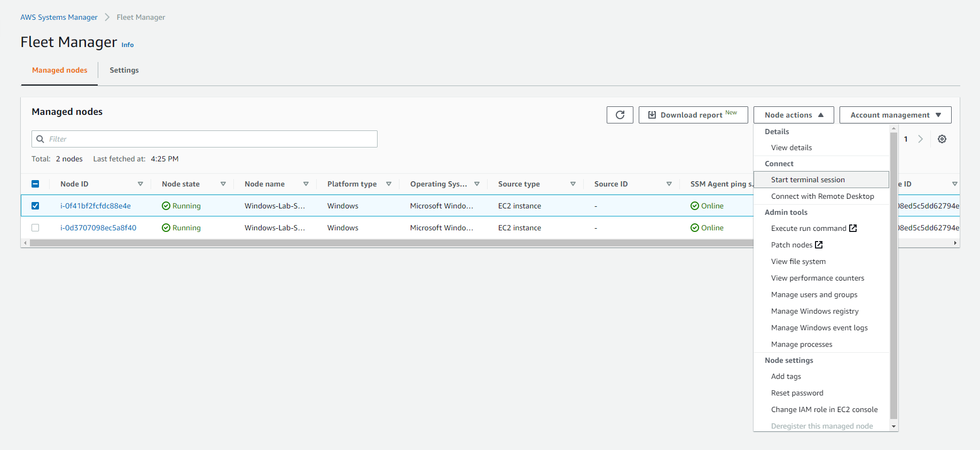
Task: Sort by Node state column arrow
Action: (223, 184)
